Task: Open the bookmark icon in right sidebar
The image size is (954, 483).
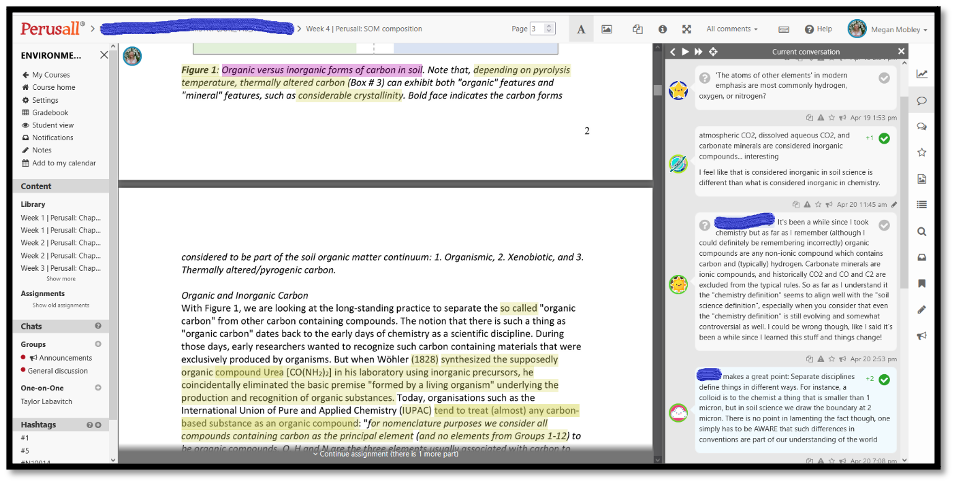Action: pyautogui.click(x=921, y=283)
